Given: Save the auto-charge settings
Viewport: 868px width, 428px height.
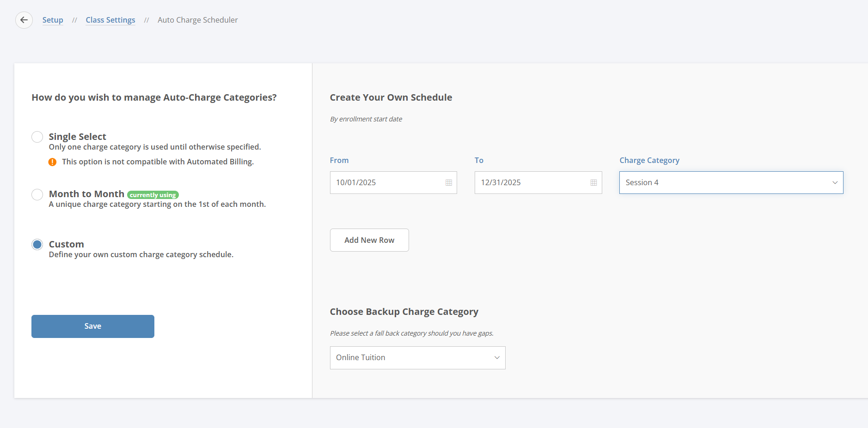Looking at the screenshot, I should 93,326.
